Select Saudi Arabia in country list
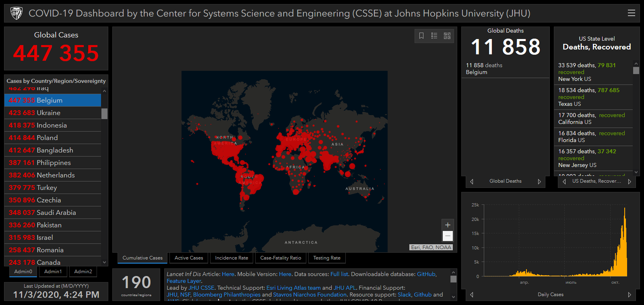Viewport: 644px width, 305px height. click(53, 212)
